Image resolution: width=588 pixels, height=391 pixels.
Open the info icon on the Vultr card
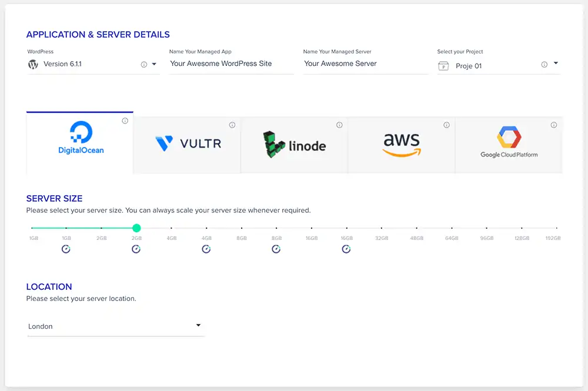[232, 125]
